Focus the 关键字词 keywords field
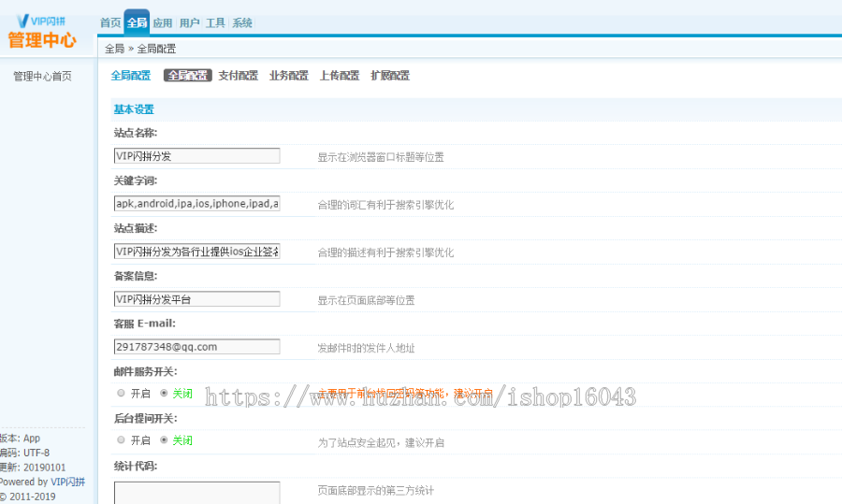The height and width of the screenshot is (504, 842). click(x=196, y=204)
